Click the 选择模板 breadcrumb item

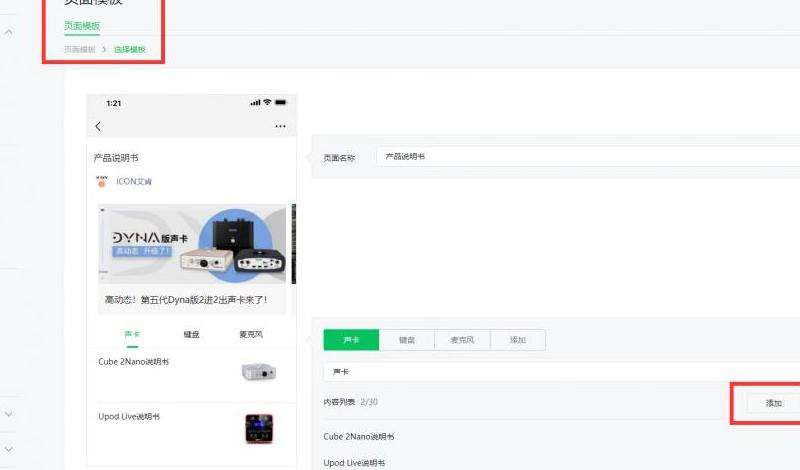130,49
